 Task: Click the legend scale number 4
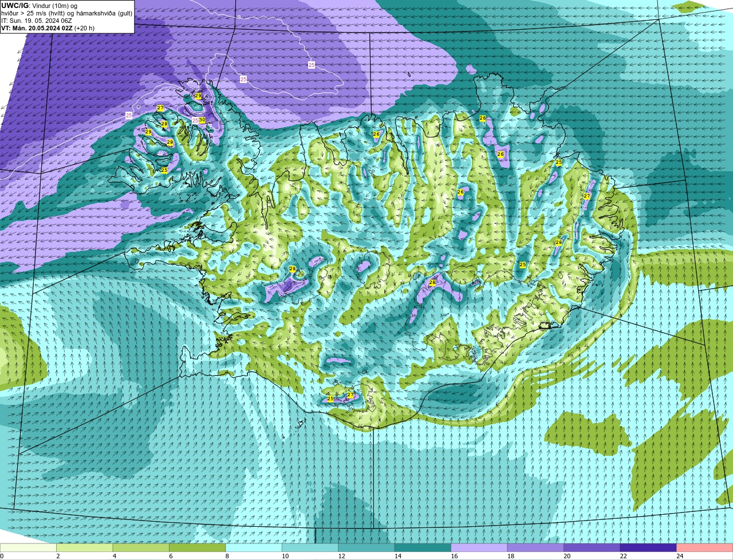coord(115,556)
